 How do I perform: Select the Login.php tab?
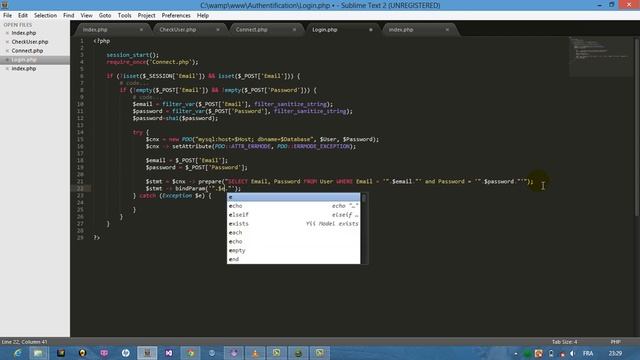pos(325,30)
